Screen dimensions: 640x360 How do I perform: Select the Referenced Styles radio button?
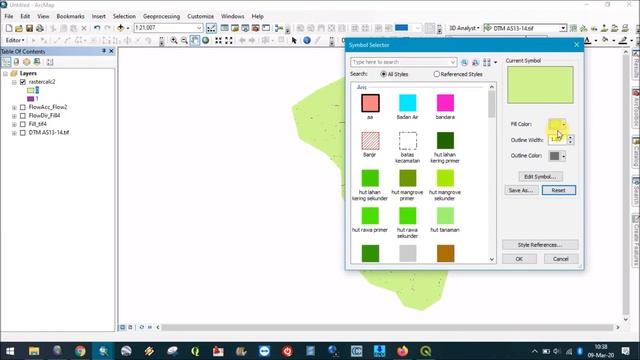coord(436,74)
